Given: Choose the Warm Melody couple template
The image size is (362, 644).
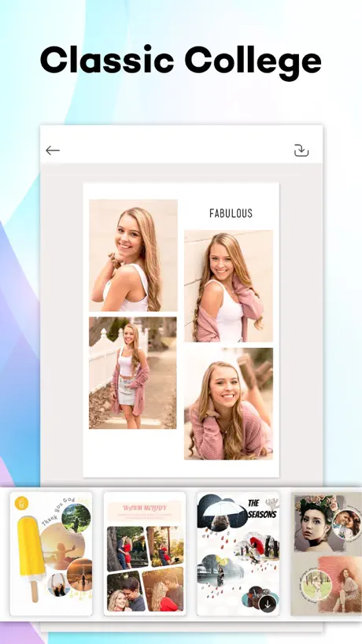Looking at the screenshot, I should click(x=145, y=553).
